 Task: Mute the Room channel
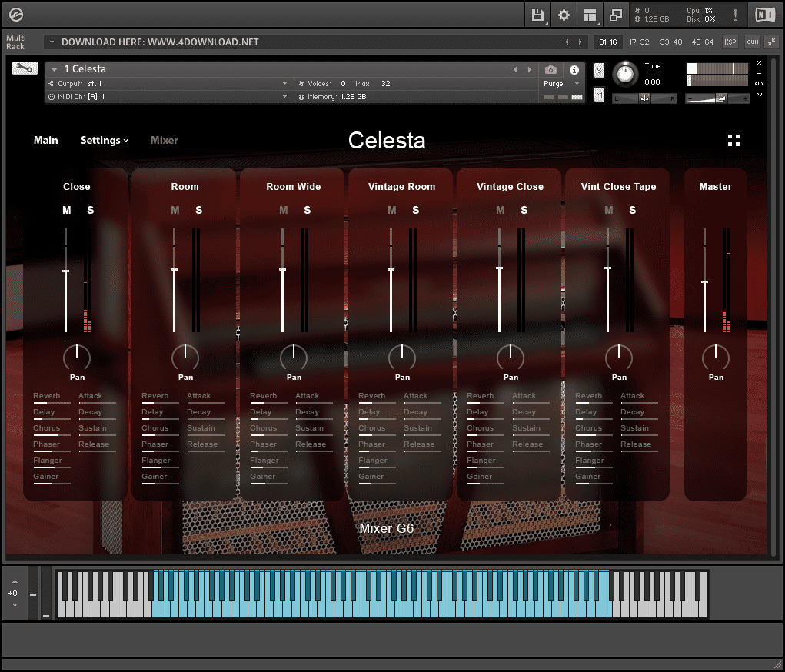(175, 211)
